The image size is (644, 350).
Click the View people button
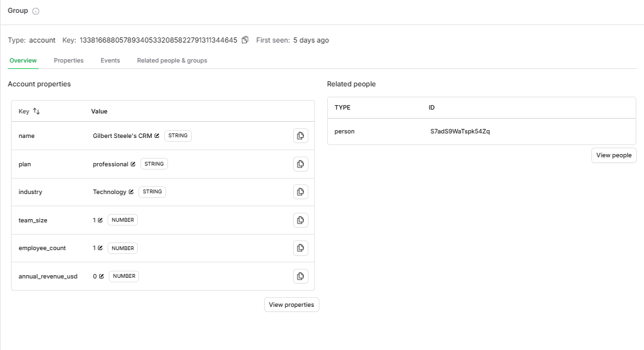coord(614,155)
